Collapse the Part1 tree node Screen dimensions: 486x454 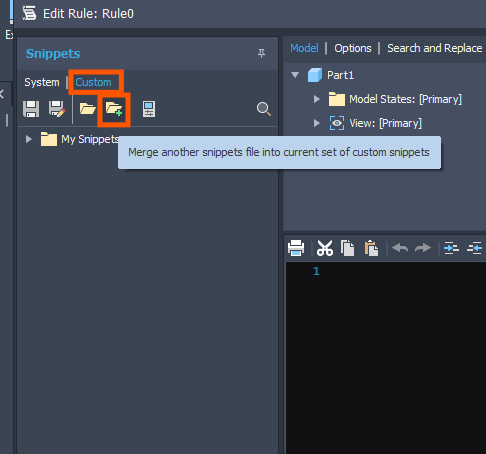(295, 75)
